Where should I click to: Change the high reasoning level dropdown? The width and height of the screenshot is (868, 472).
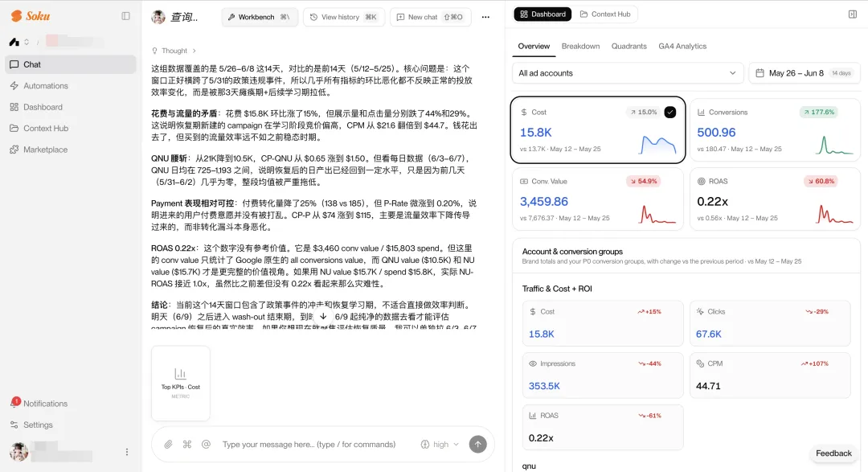tap(440, 445)
